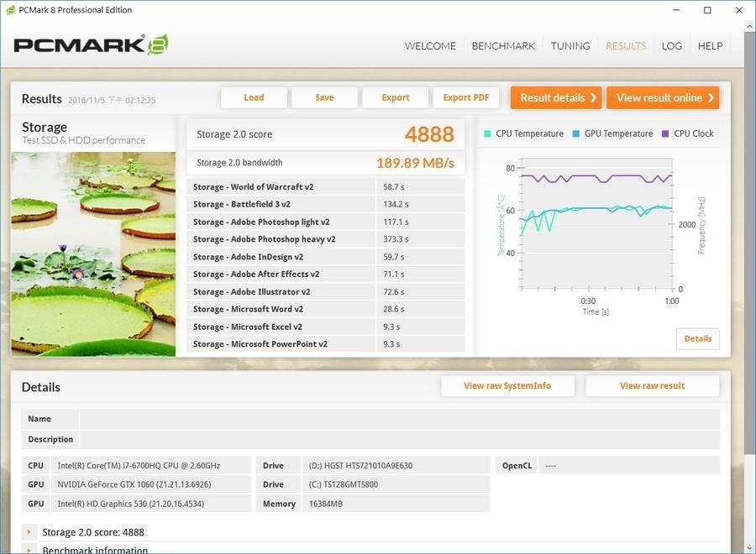Click the Test SSD & HDD performance subtitle

coord(83,140)
